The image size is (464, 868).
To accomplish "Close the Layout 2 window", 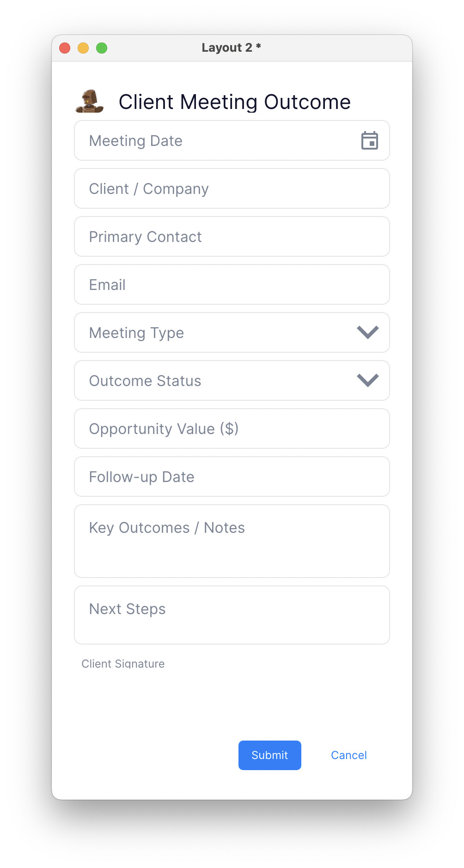I will point(65,48).
